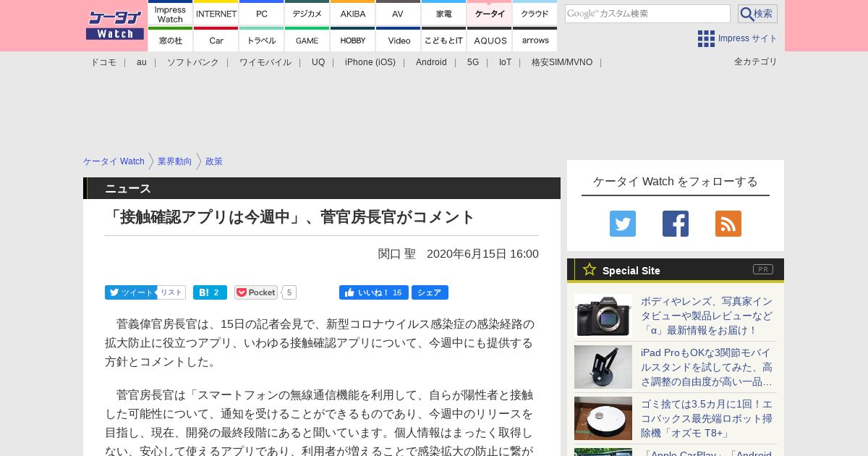
Task: Click the Facebook シェア share button
Action: click(430, 292)
